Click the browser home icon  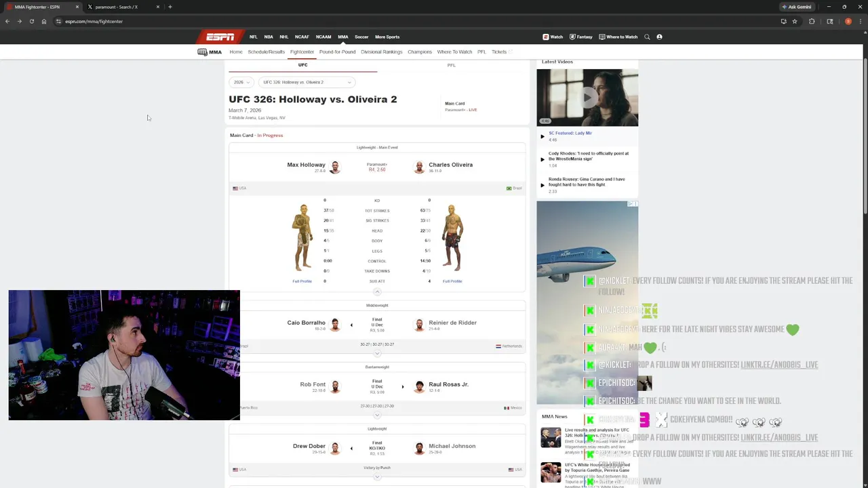43,21
